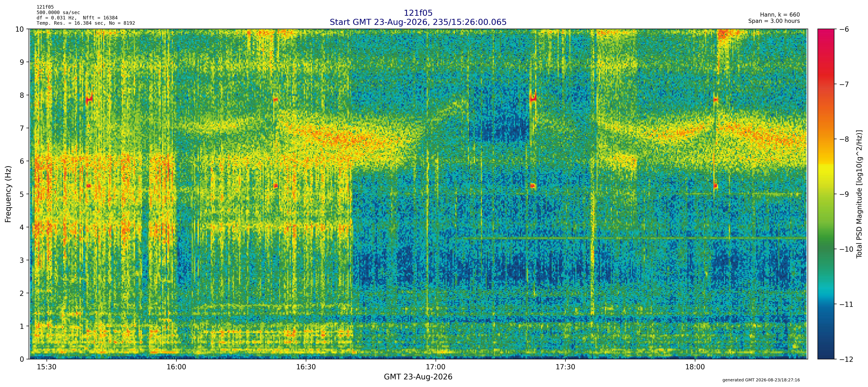Viewport: 868px width, 387px height.
Task: Select the "Start GMT 23-Aug-2026, 235/15:26:00.065" subtitle
Action: pyautogui.click(x=418, y=22)
